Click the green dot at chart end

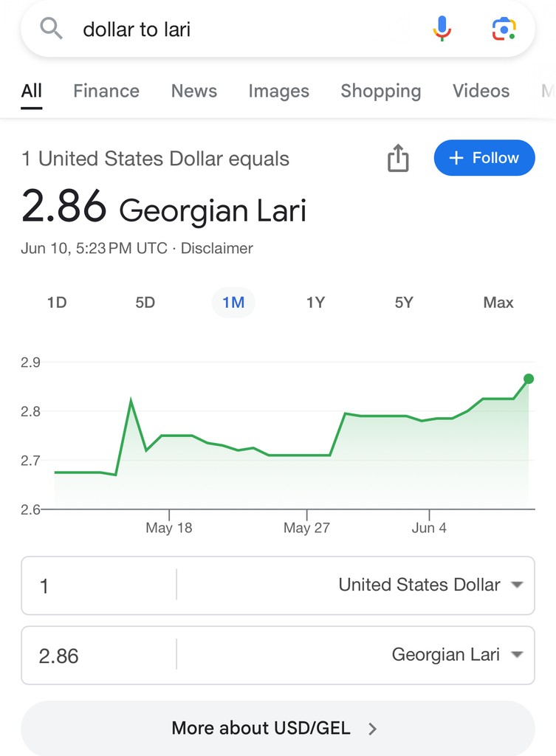tap(529, 379)
